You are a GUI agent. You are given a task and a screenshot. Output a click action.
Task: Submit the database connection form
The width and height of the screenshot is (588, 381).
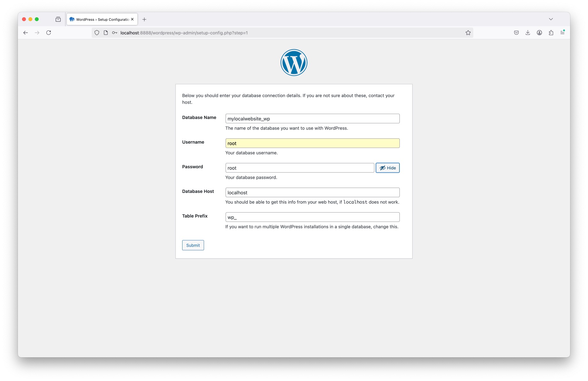click(193, 245)
